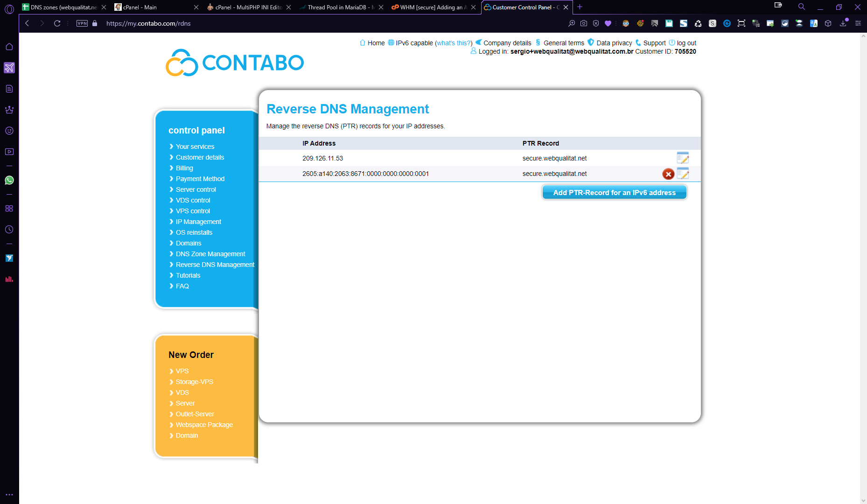Open the easy setup sliders icon
Screen dimensions: 867x504
tap(858, 23)
